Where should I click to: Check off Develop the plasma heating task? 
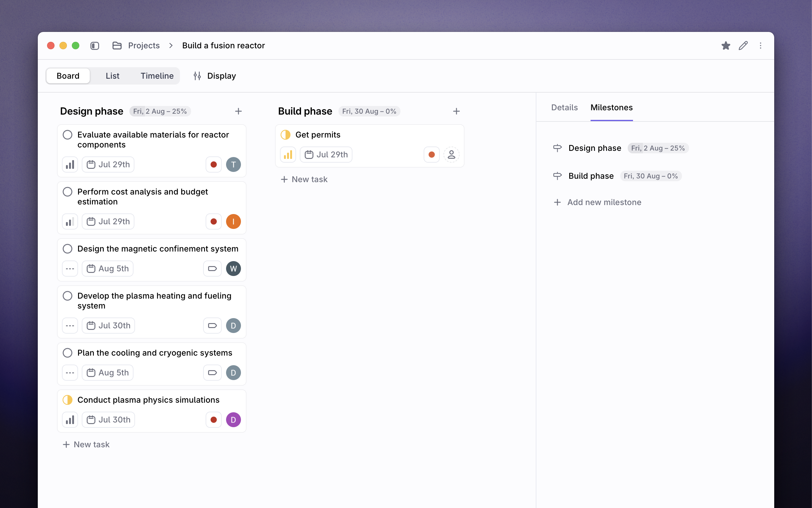coord(68,296)
